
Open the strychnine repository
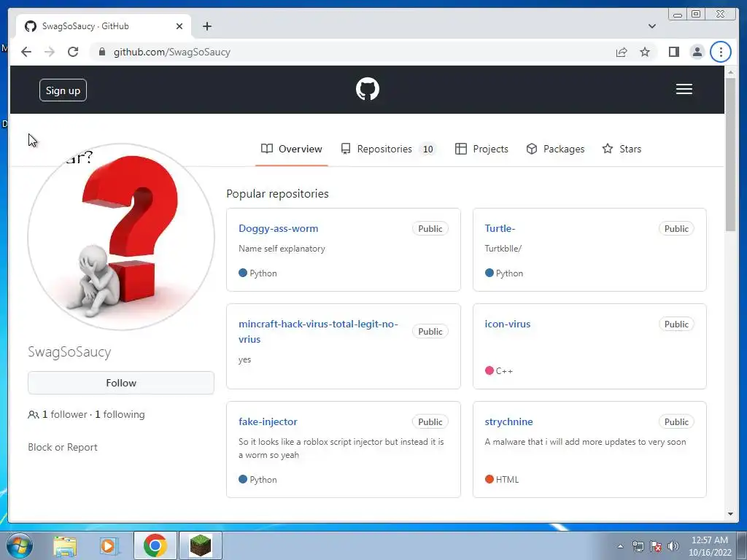[x=508, y=421]
